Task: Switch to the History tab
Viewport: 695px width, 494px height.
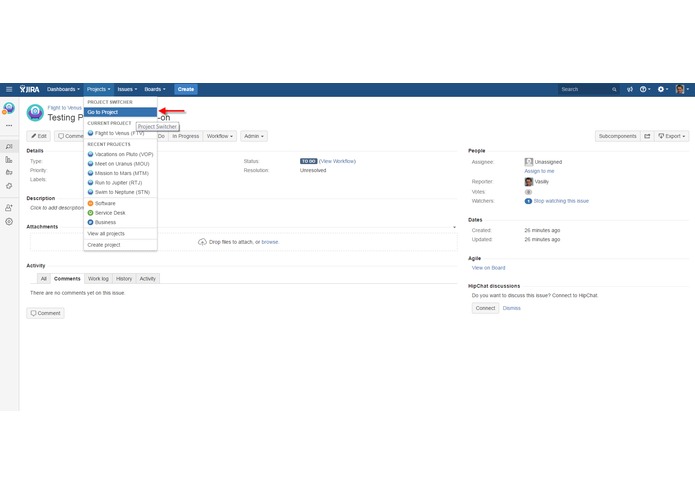Action: pyautogui.click(x=124, y=279)
